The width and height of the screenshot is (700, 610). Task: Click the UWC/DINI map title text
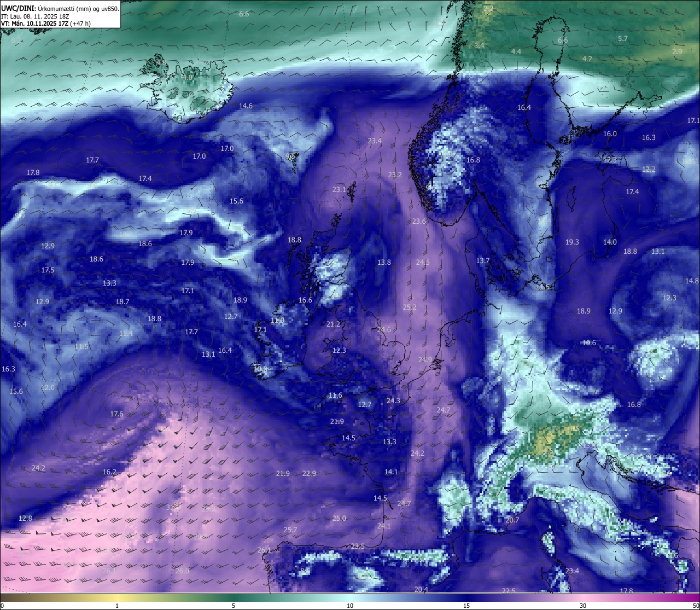point(60,8)
